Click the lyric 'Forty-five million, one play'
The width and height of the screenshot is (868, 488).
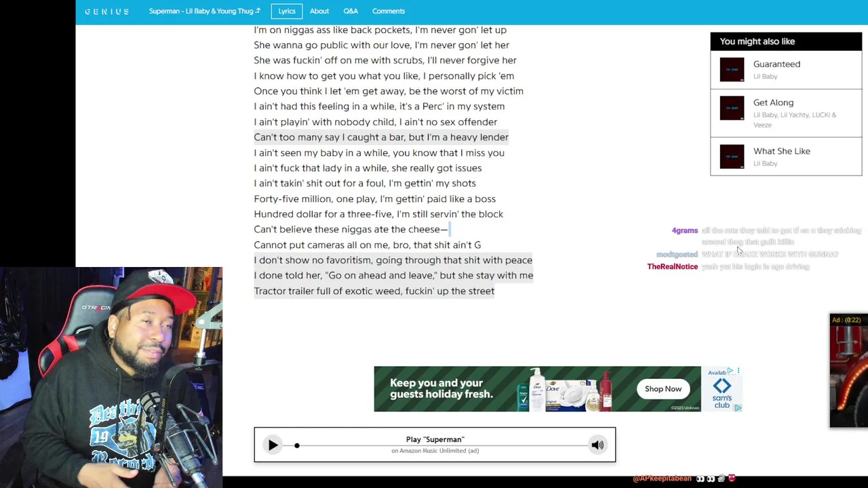(374, 199)
